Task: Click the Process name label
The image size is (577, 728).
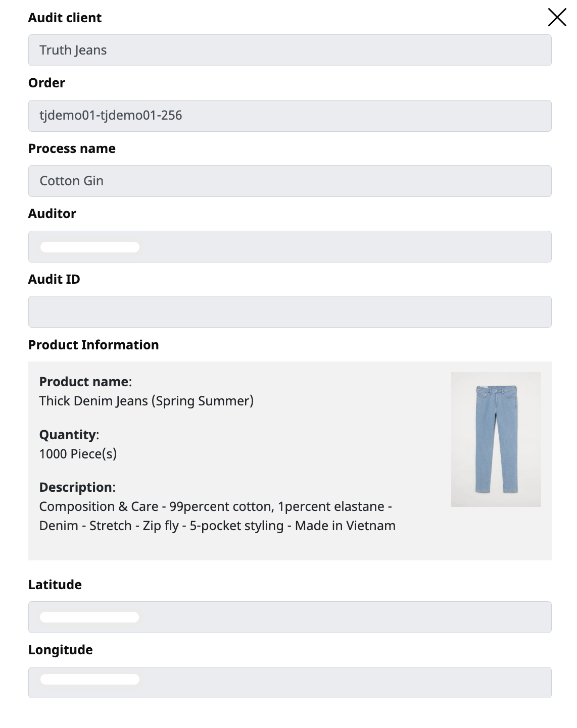Action: (x=72, y=148)
